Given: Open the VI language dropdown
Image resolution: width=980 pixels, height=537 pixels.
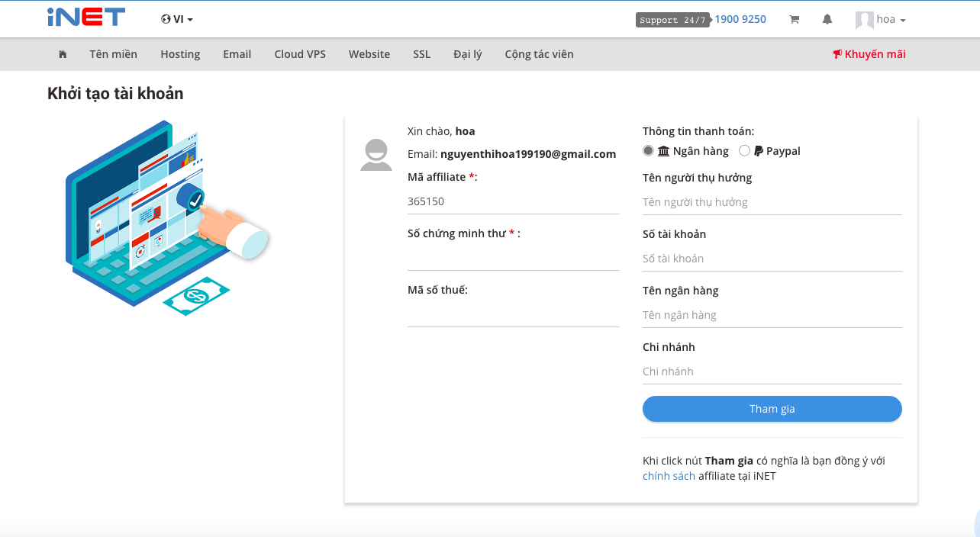Looking at the screenshot, I should click(x=177, y=19).
